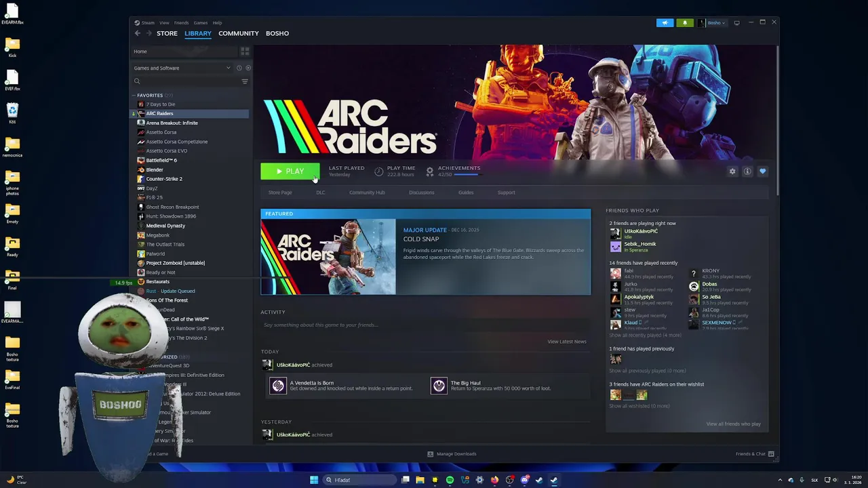The height and width of the screenshot is (488, 868).
Task: Open Blender from the Favorites list
Action: [155, 169]
